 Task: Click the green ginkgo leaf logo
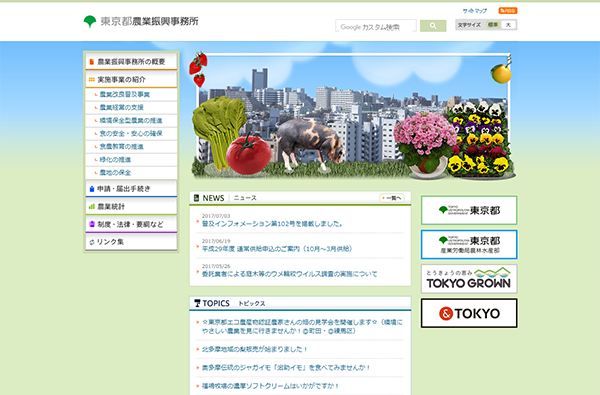click(x=90, y=21)
